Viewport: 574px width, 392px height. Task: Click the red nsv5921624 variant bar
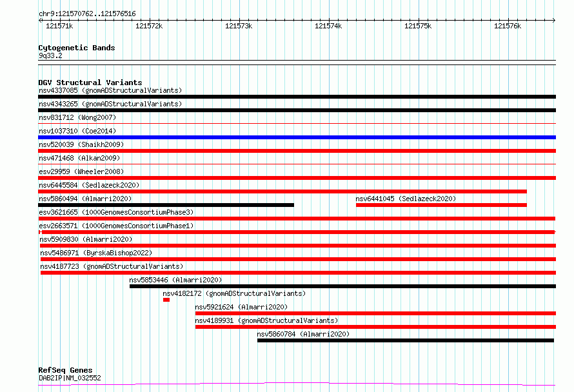pos(375,313)
